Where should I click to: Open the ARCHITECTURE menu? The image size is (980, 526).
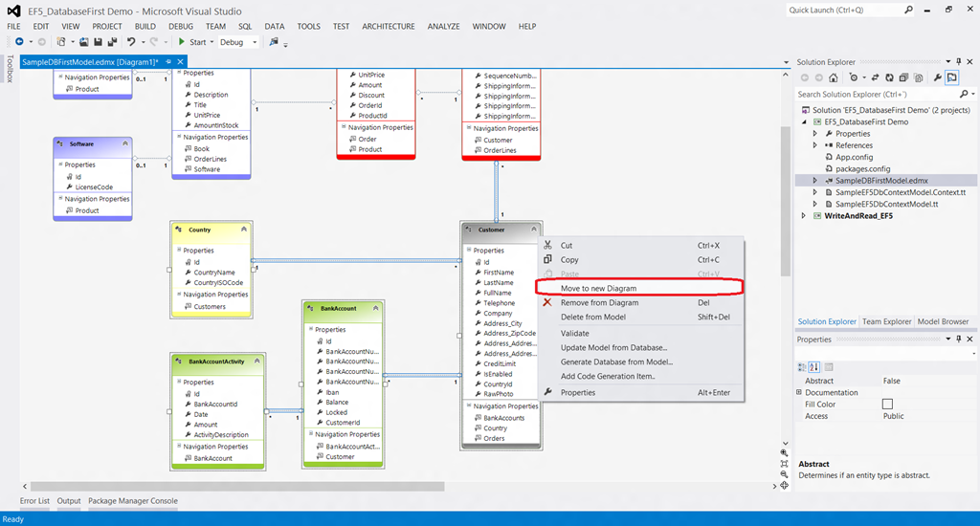pyautogui.click(x=389, y=26)
